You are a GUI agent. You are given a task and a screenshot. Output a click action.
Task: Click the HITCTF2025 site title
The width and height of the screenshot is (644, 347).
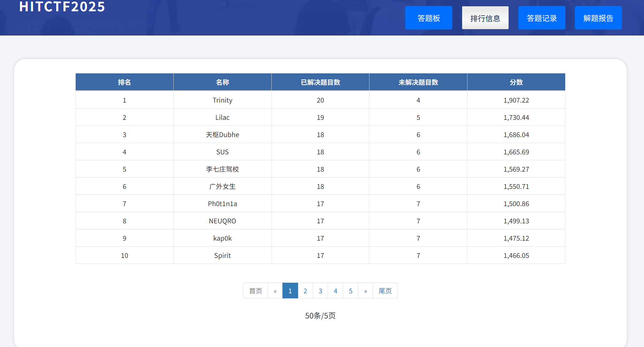(62, 7)
